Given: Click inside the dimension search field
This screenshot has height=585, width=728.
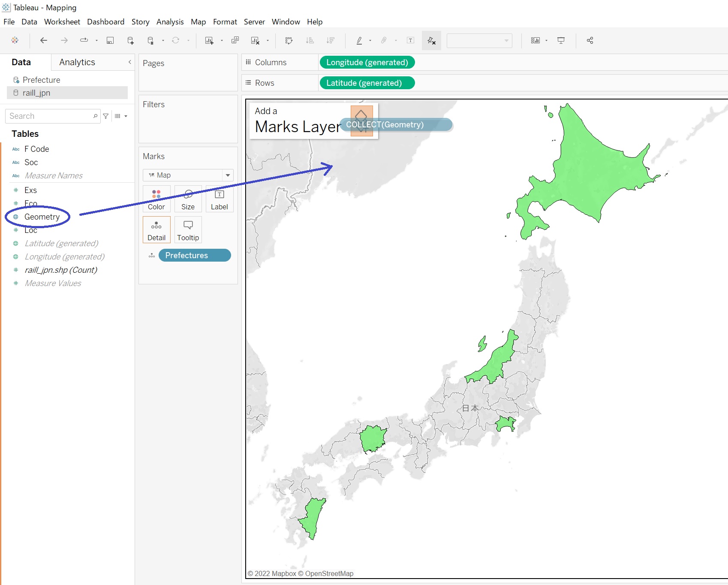Looking at the screenshot, I should [x=49, y=116].
